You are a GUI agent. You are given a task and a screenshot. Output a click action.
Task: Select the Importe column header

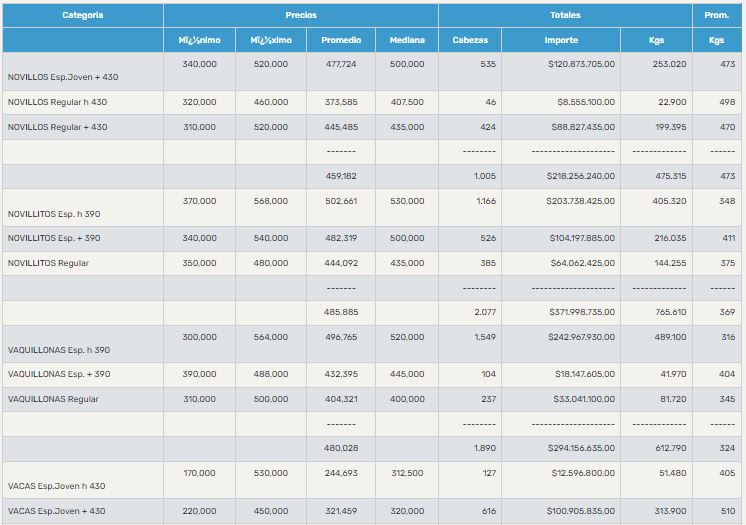coord(561,40)
